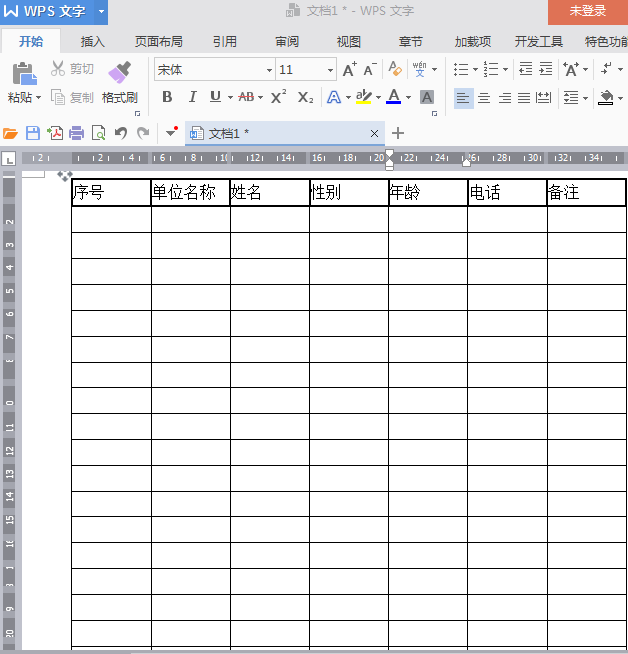Viewport: 628px width, 654px height.
Task: Toggle italic formatting
Action: coord(192,97)
